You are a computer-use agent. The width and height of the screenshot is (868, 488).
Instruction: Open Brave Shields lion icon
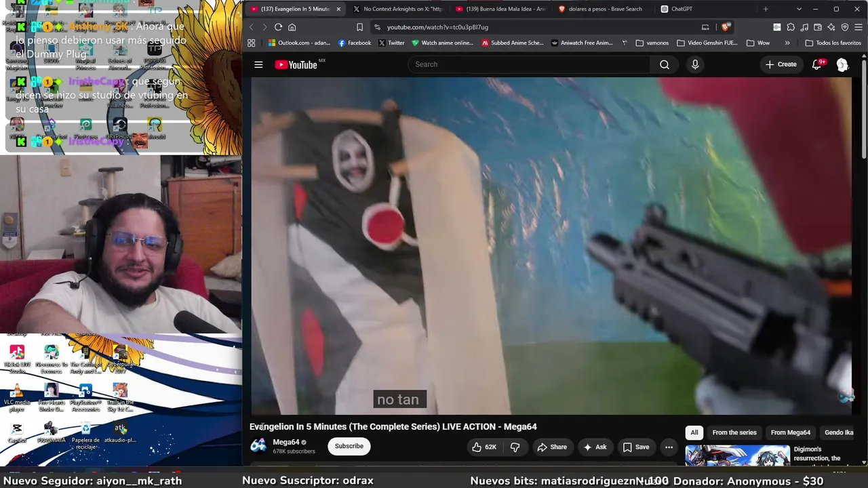(726, 27)
